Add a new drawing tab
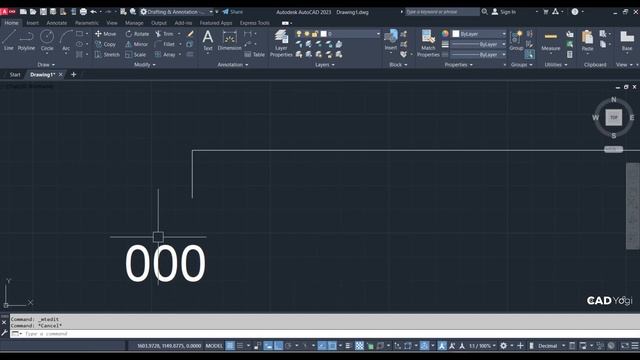This screenshot has height=360, width=640. click(73, 75)
